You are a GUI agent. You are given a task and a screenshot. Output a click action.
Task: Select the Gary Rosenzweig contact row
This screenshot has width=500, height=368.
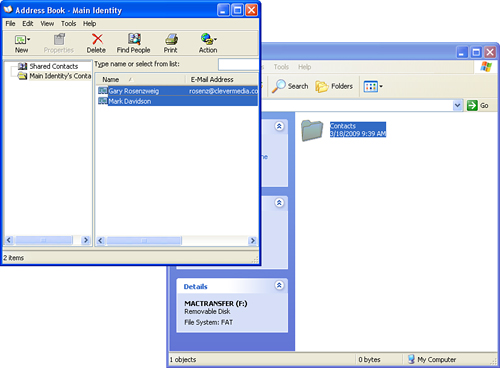177,91
